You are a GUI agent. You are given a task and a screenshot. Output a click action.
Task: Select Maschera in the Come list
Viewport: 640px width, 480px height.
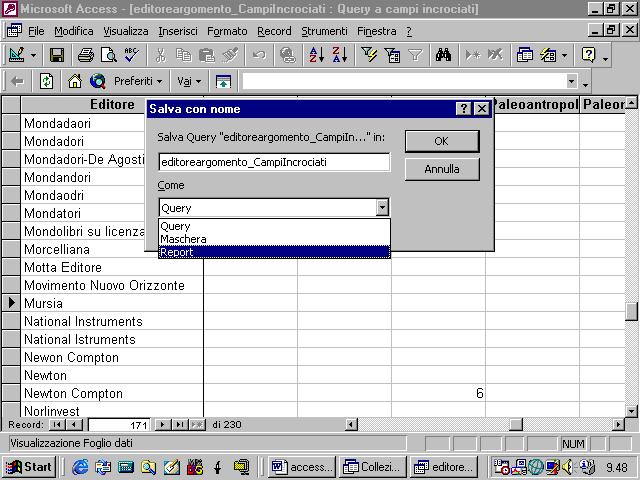pyautogui.click(x=274, y=239)
